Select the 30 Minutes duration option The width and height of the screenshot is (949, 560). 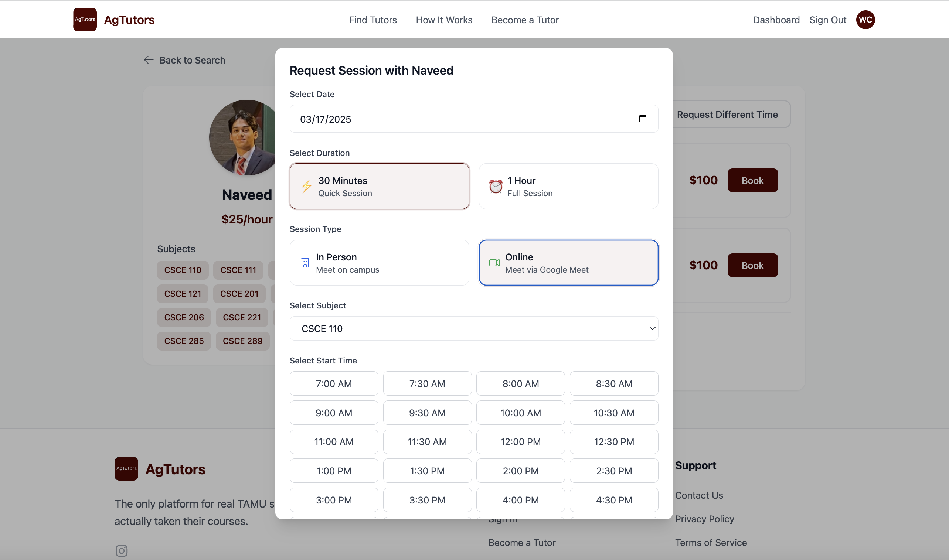point(380,186)
